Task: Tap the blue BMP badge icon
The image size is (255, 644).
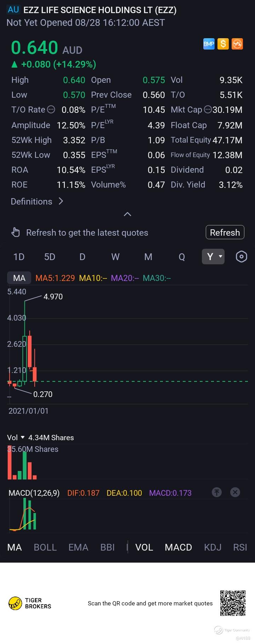Action: click(x=209, y=44)
